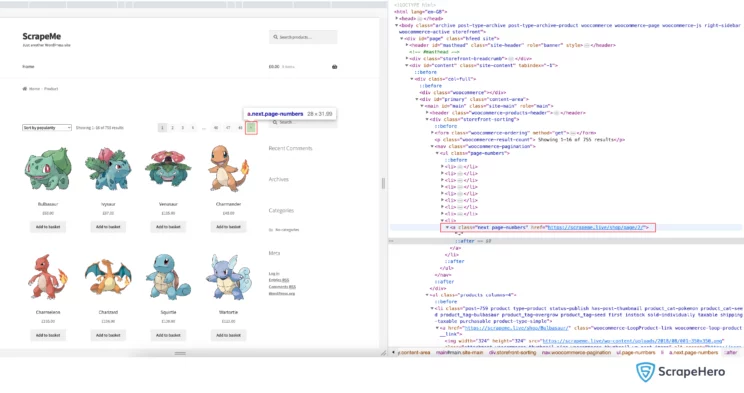Screen dimensions: 744x393
Task: Select ul.page-numbers in the DevTools breadcrumb
Action: click(636, 353)
